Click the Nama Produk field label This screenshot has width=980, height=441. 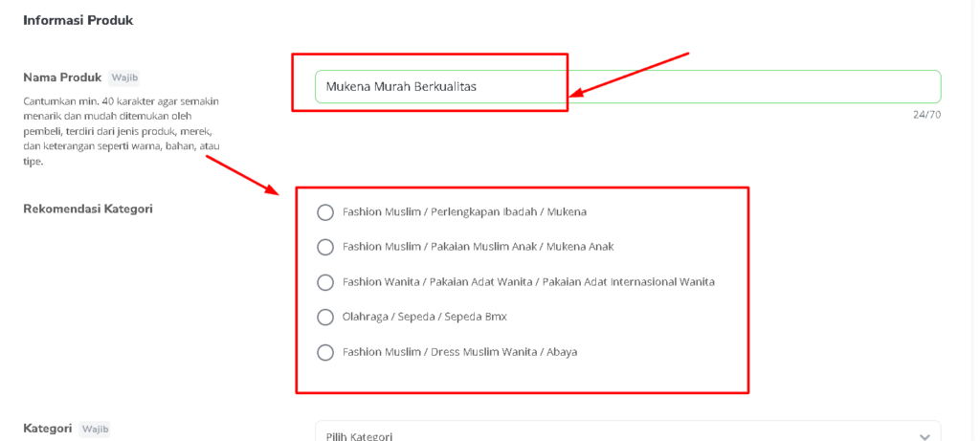[x=62, y=77]
